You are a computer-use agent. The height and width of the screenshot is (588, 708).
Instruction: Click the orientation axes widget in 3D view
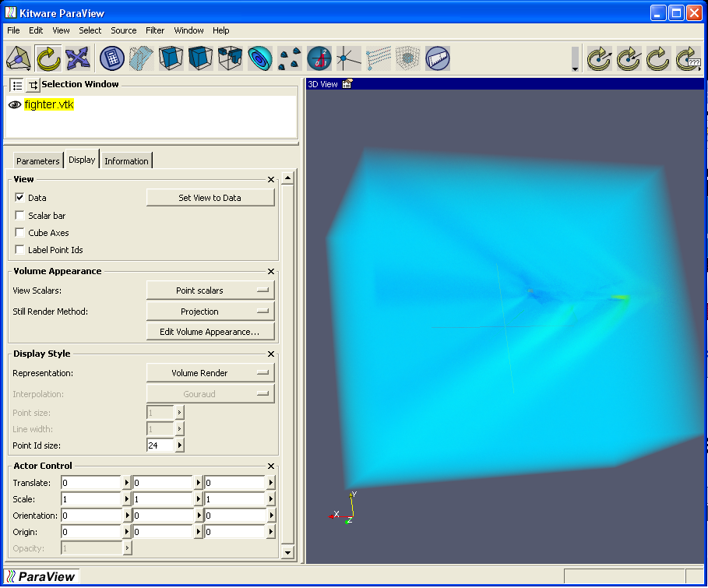tap(343, 509)
